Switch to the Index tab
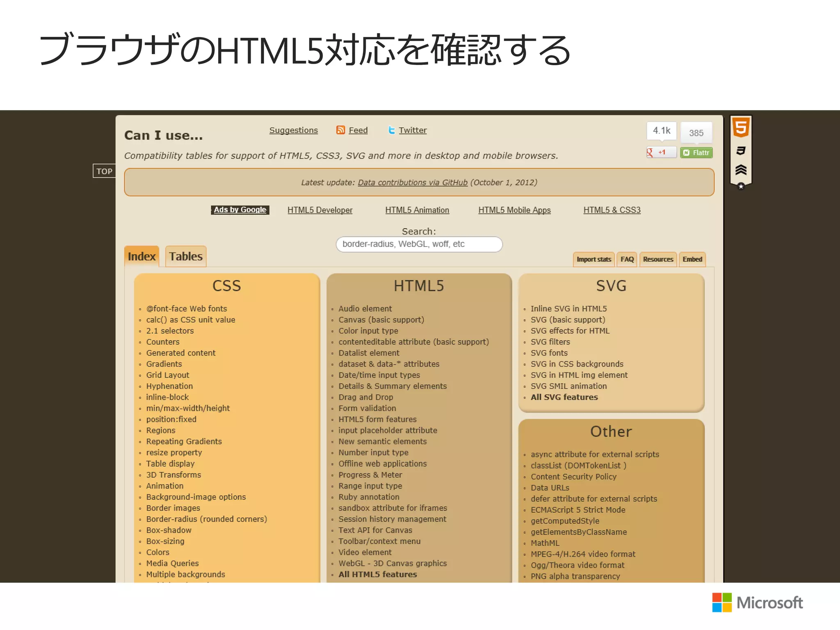This screenshot has width=840, height=630. [142, 256]
